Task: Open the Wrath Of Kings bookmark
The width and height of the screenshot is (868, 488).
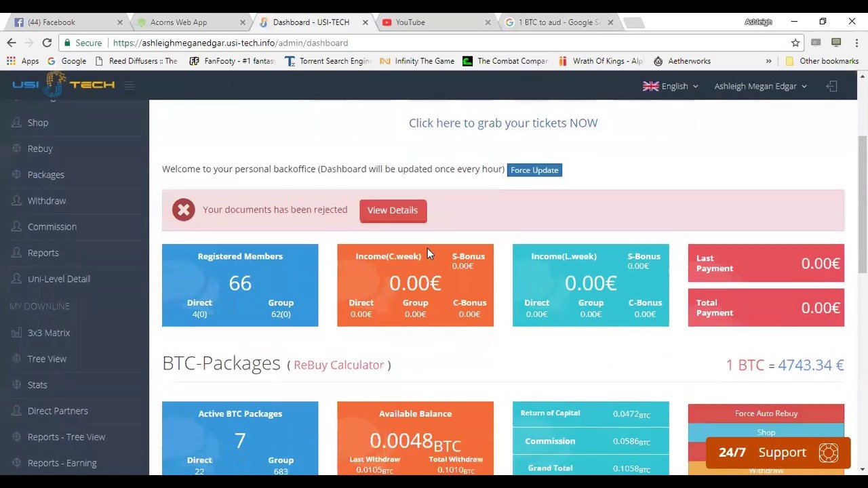Action: 600,61
